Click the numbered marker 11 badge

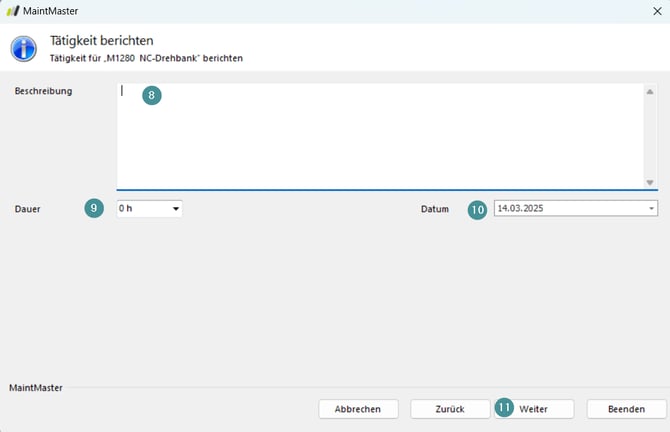(505, 408)
